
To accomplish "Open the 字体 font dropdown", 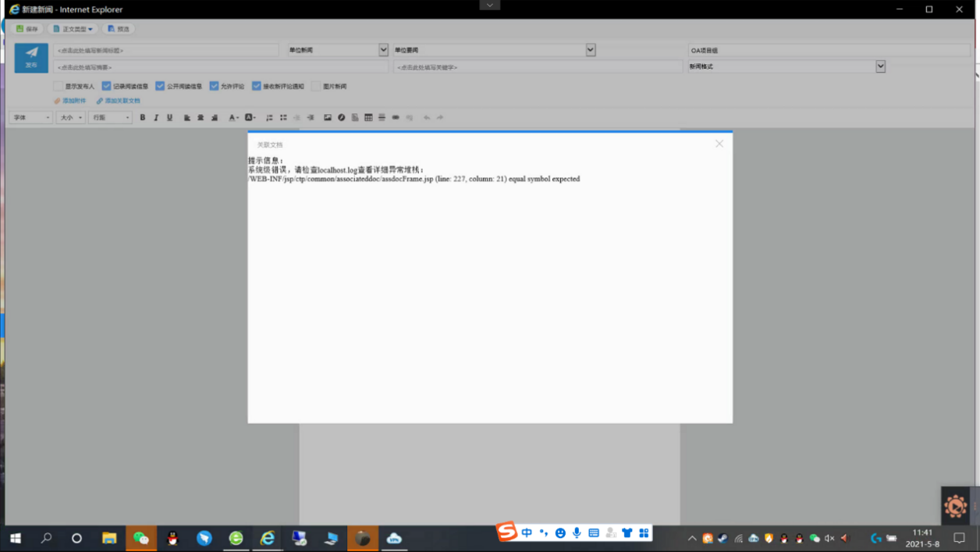I will coord(31,118).
